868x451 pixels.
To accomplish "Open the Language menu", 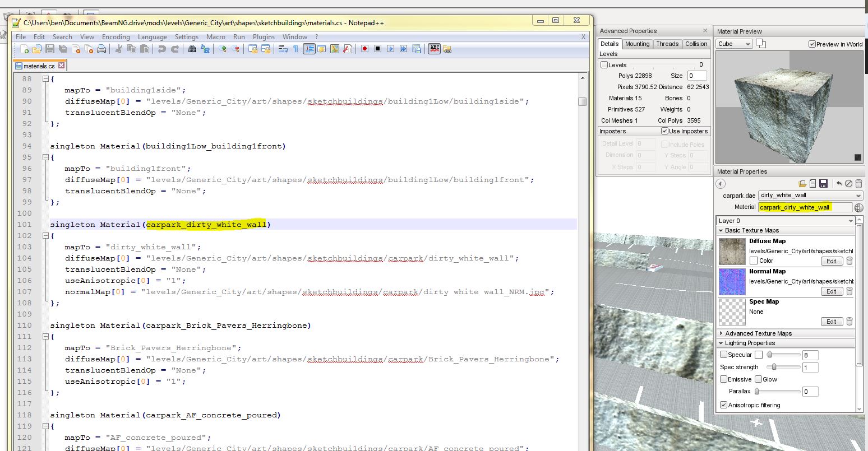I will pos(153,37).
